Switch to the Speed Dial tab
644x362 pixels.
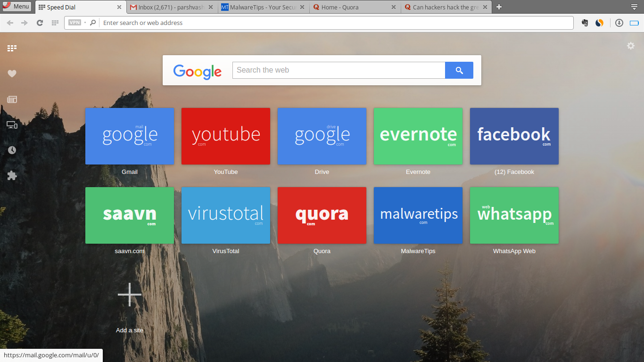coord(80,7)
